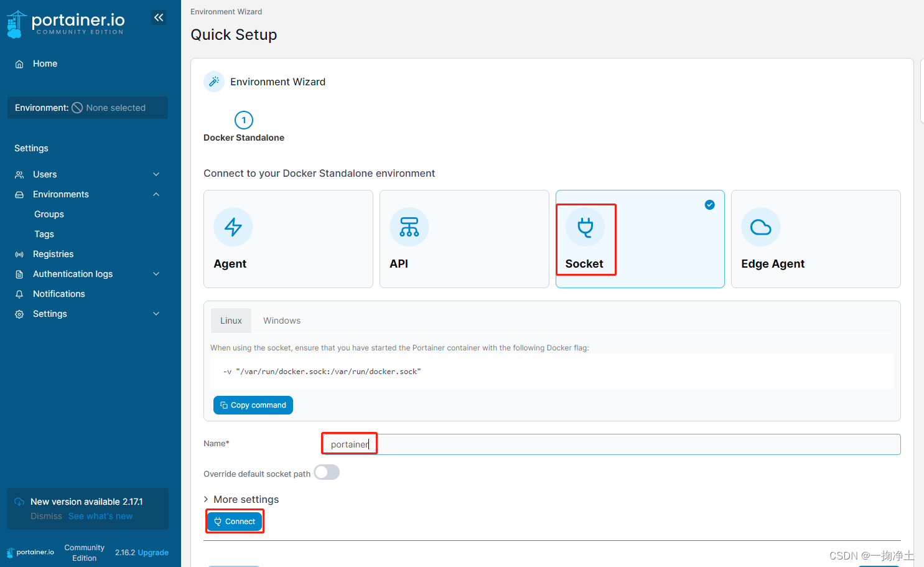Viewport: 924px width, 567px height.
Task: Click the small portainer.io footer logo
Action: click(30, 552)
